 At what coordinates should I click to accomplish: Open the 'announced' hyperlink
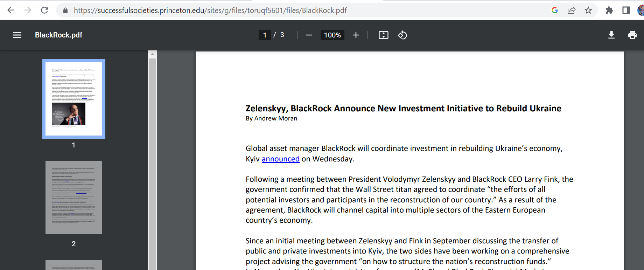[x=280, y=159]
